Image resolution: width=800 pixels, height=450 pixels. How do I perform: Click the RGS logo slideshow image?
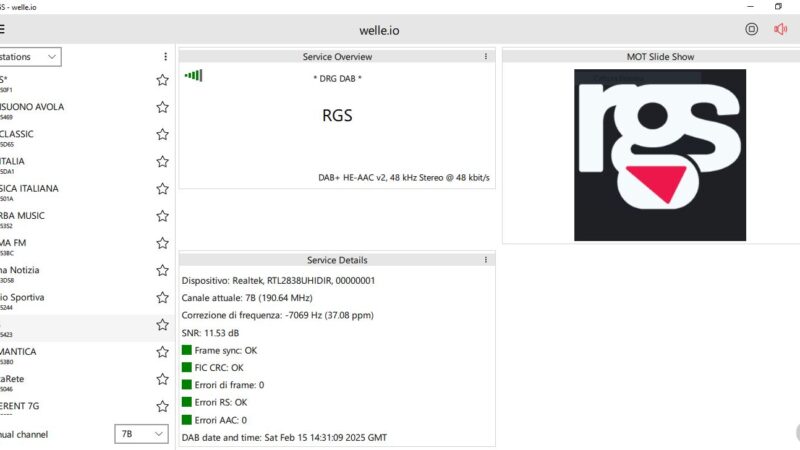point(660,155)
